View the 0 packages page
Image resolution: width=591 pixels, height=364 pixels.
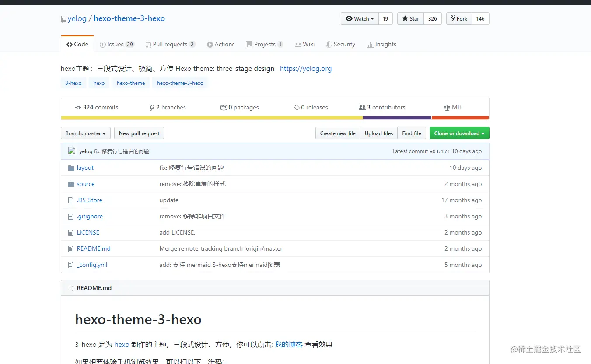[x=240, y=108]
